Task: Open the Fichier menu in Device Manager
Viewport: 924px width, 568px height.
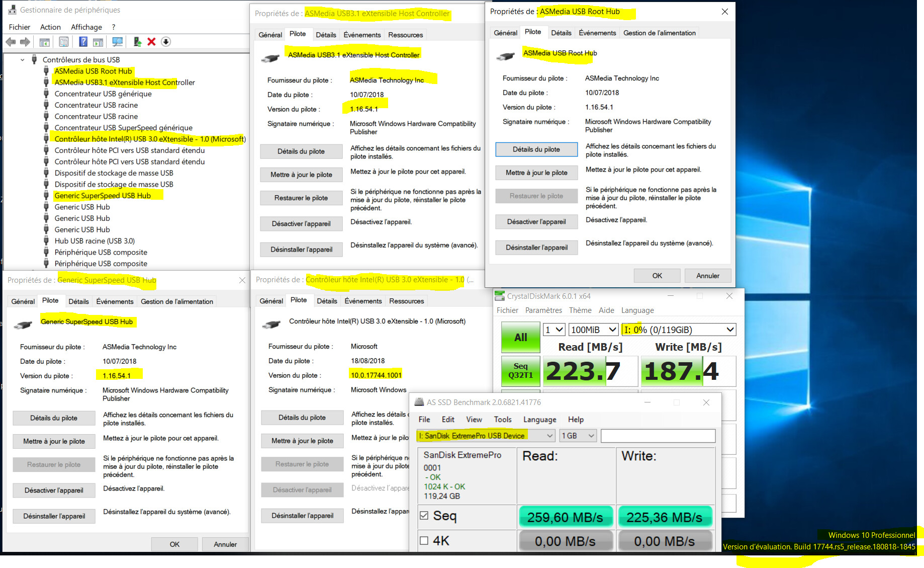Action: point(20,27)
